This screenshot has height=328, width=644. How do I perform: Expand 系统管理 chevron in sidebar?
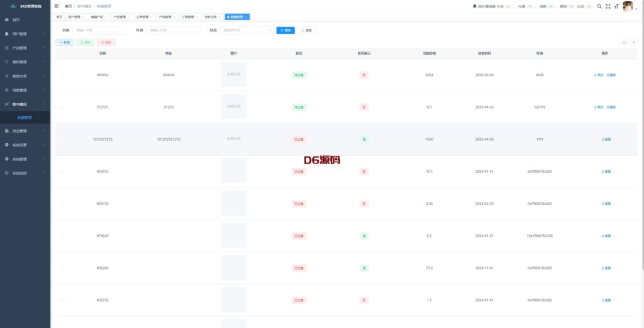(43, 159)
